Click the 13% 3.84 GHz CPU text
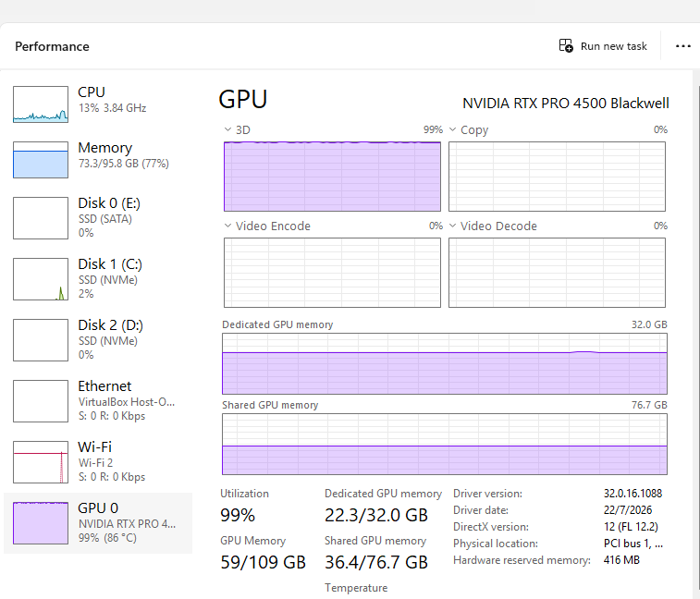700x599 pixels. pyautogui.click(x=113, y=108)
